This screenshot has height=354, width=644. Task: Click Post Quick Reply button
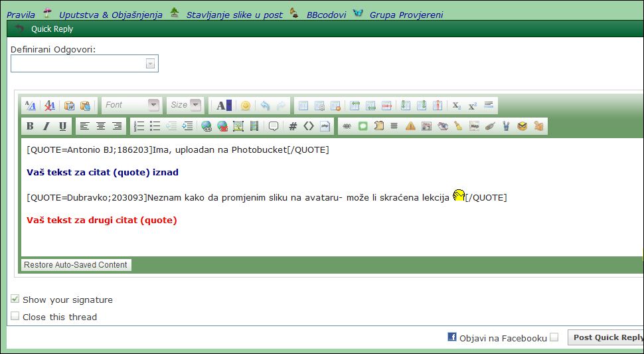607,337
